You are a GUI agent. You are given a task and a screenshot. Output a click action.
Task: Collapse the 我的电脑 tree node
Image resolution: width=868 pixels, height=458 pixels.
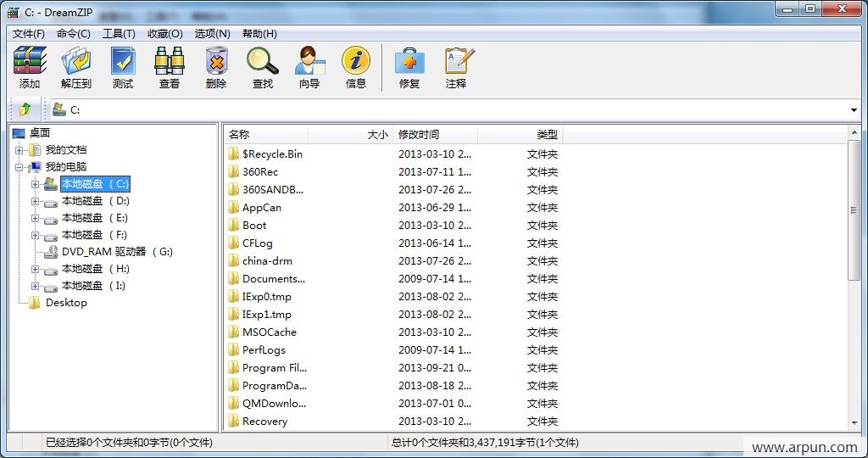[19, 167]
